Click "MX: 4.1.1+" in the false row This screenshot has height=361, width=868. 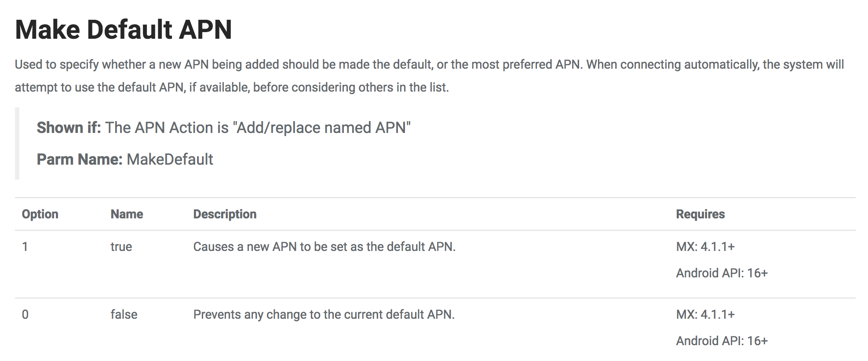(705, 314)
